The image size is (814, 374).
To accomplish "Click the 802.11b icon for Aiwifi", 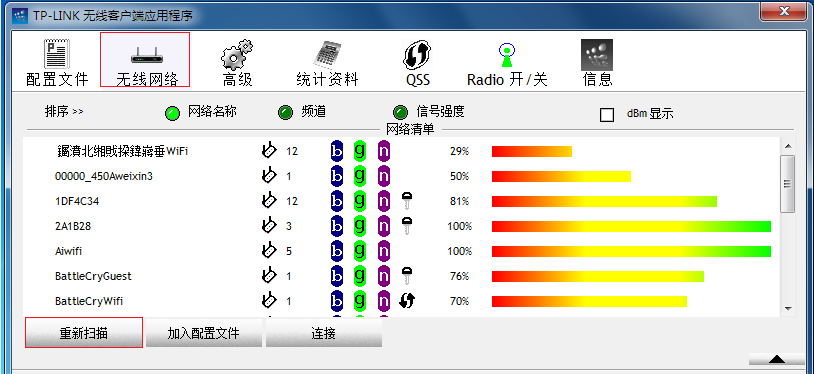I will [337, 251].
